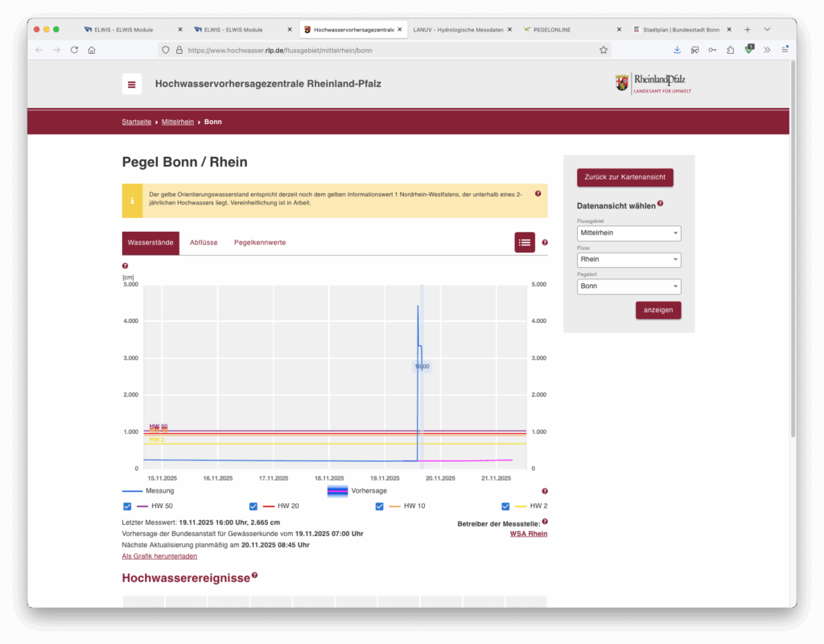Open Firefox downloads panel
The height and width of the screenshot is (644, 824).
click(x=677, y=50)
